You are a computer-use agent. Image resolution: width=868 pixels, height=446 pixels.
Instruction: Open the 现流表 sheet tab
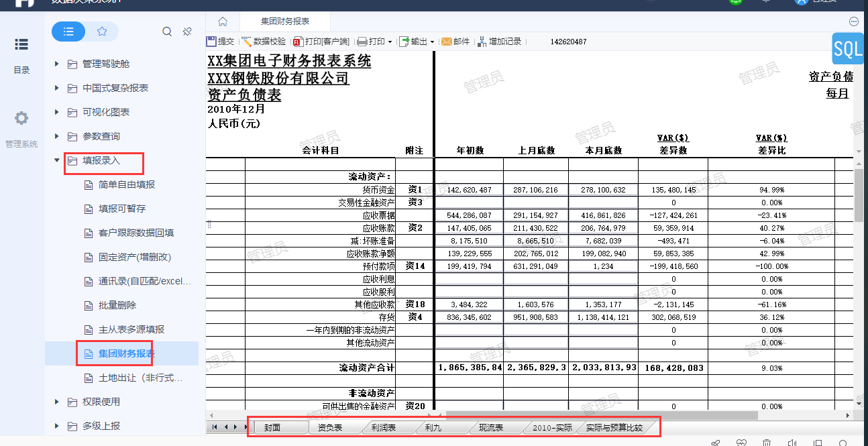490,427
